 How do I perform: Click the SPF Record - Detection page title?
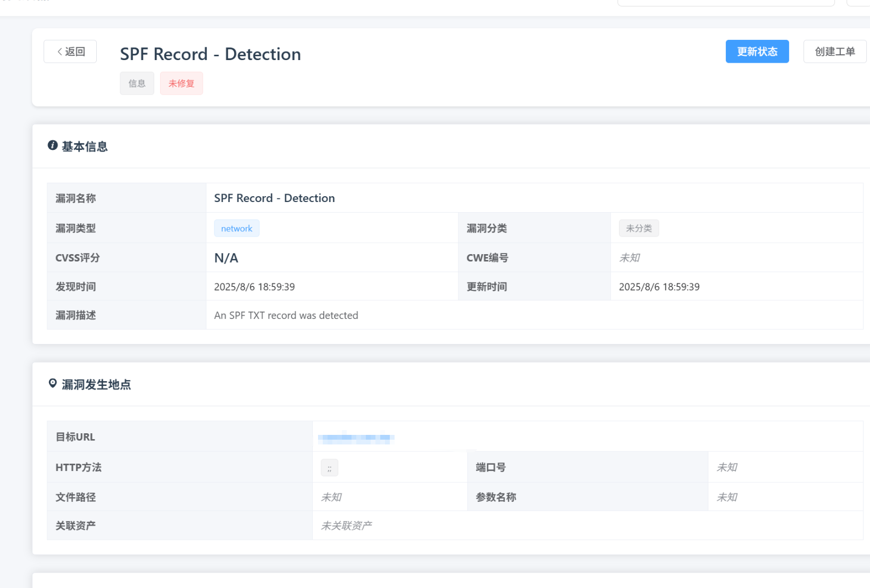(x=210, y=54)
